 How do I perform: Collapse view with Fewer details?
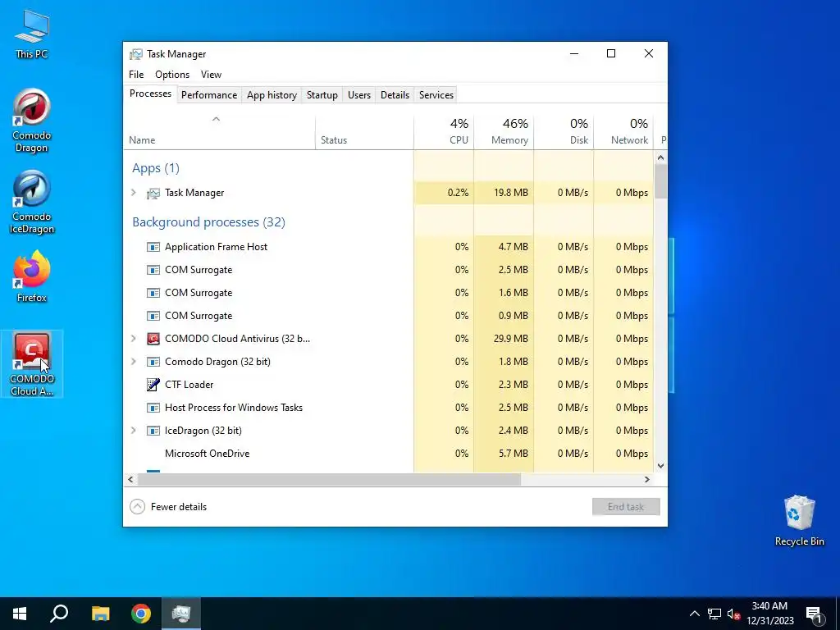coord(168,507)
